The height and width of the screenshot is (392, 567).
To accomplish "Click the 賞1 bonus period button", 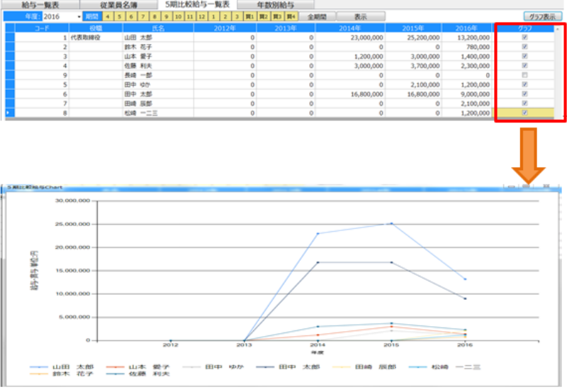I will point(249,16).
